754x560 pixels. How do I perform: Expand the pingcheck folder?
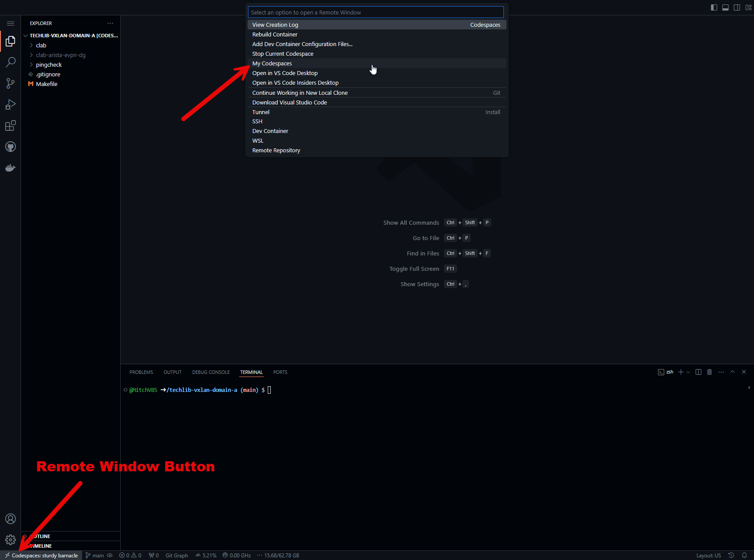click(x=71, y=65)
